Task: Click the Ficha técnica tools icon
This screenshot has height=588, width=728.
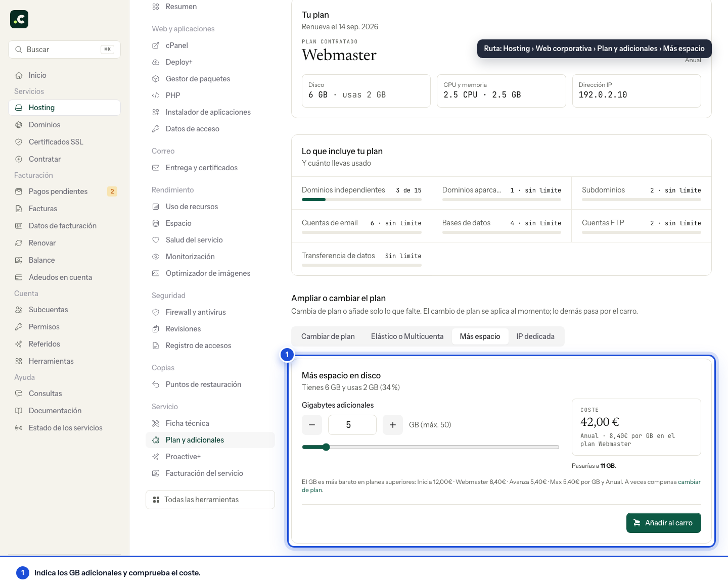Action: pyautogui.click(x=156, y=423)
